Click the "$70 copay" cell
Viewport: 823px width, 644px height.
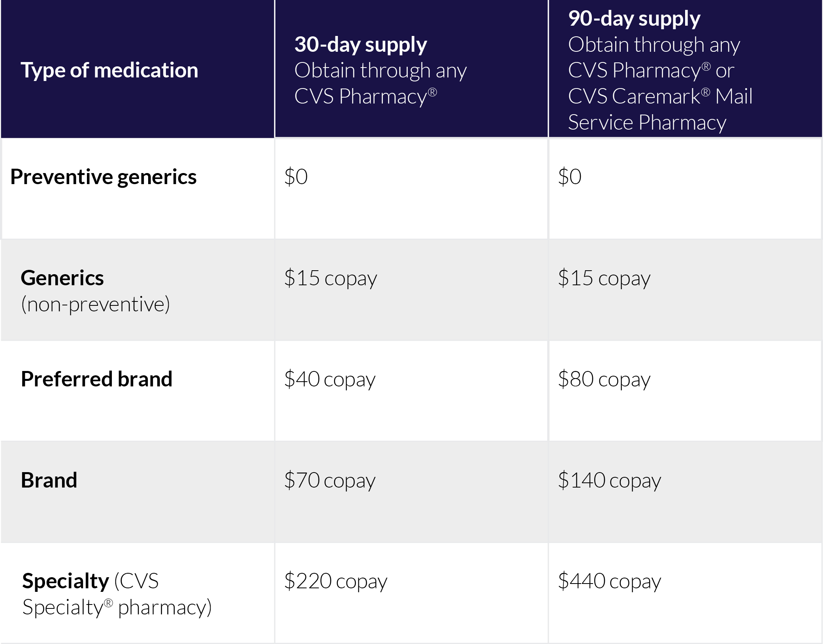[x=330, y=480]
